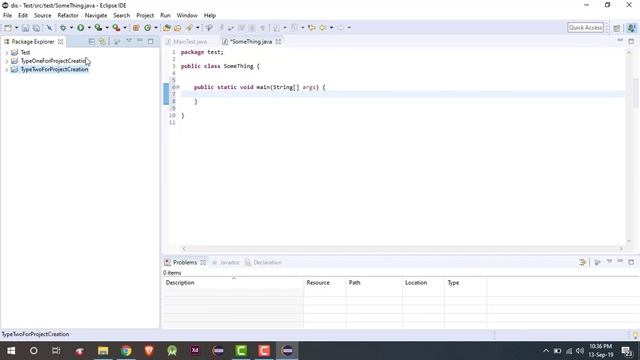Viewport: 640px width, 360px height.
Task: Switch to the Java perspective icon
Action: click(631, 28)
